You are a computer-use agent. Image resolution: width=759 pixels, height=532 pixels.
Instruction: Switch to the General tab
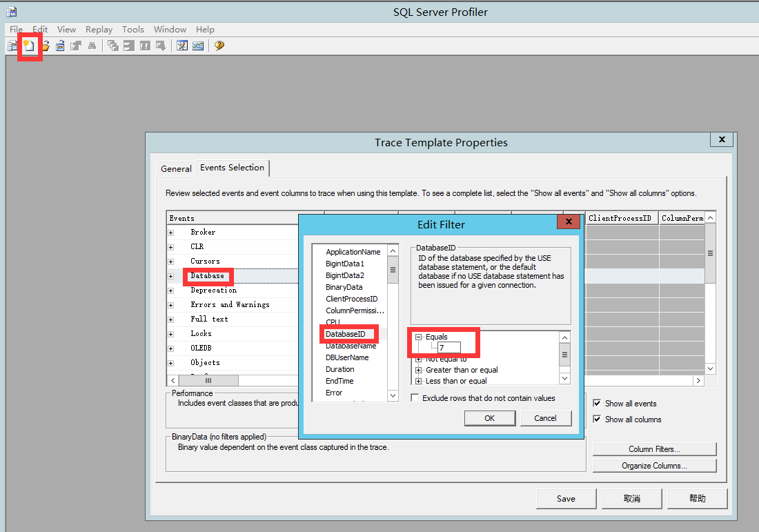176,168
